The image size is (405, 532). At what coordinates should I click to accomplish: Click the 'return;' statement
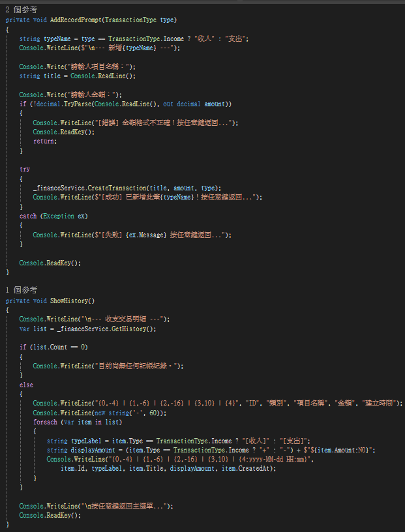tap(45, 141)
